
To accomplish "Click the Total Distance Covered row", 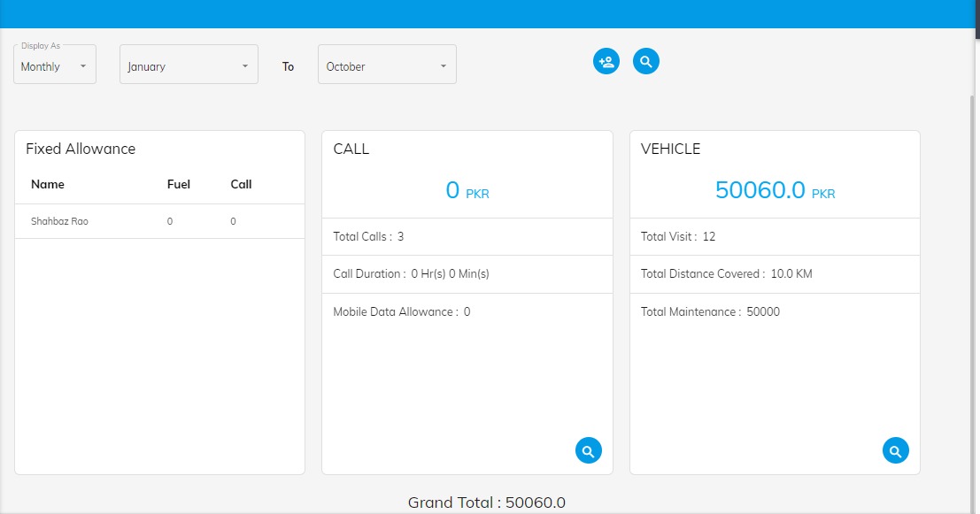I will coord(774,273).
